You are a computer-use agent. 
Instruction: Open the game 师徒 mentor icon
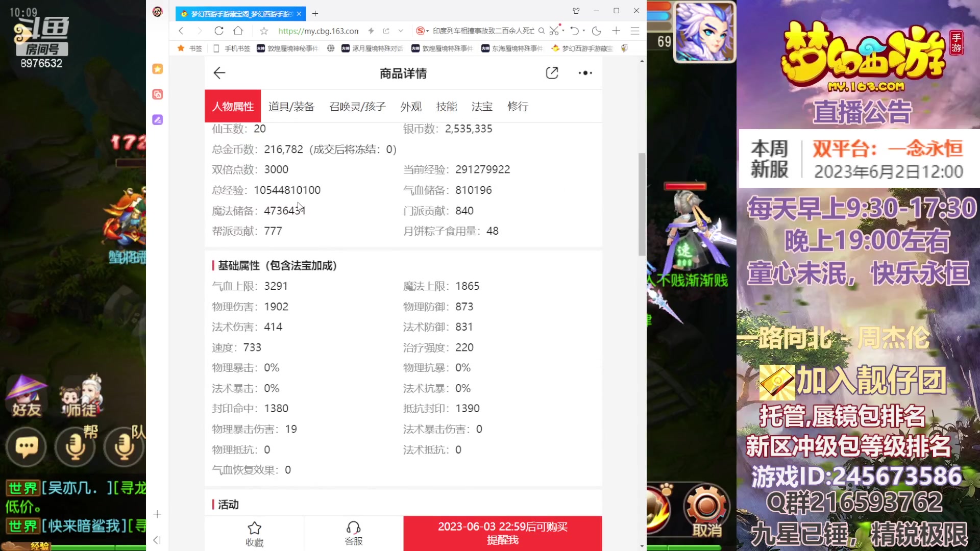pos(81,395)
